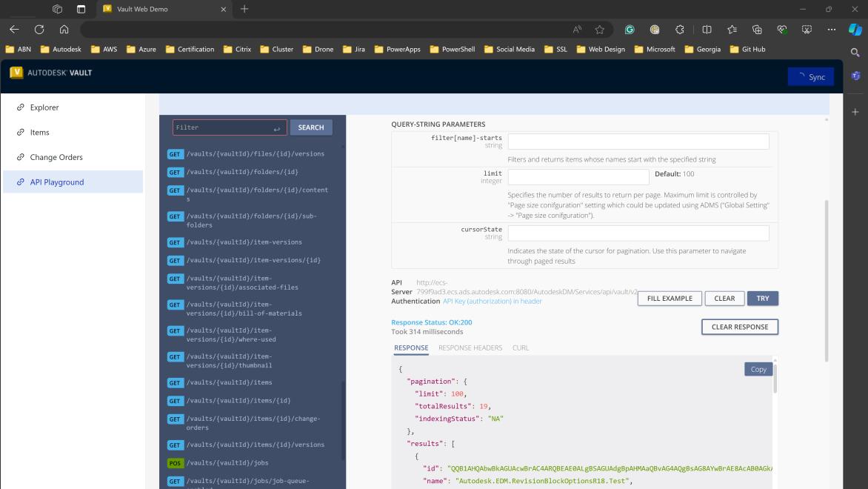Click the link icon beside Explorer
This screenshot has height=489, width=868.
coord(21,107)
